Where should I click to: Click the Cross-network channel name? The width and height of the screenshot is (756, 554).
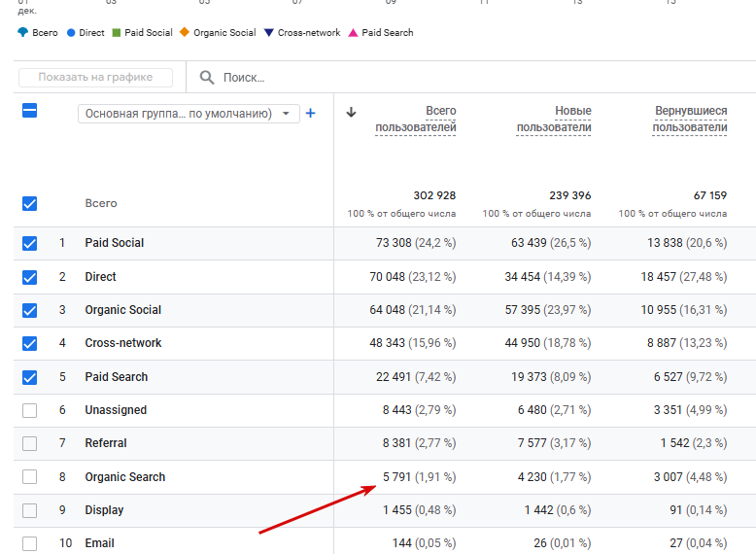click(123, 343)
